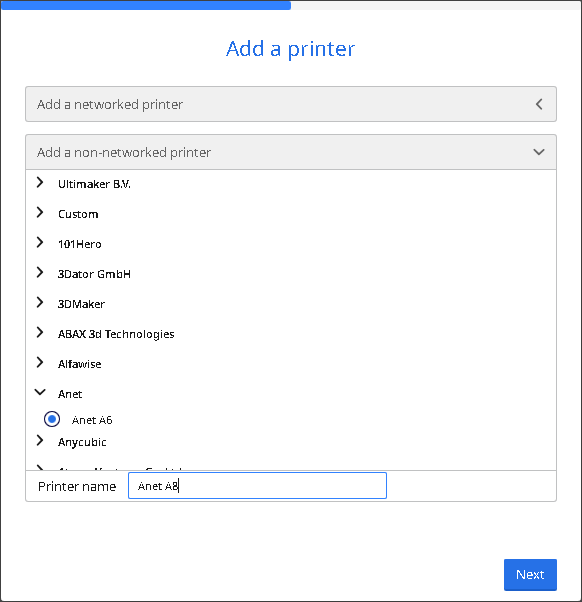The width and height of the screenshot is (582, 602).
Task: Expand the Anycubic chevron icon
Action: pyautogui.click(x=40, y=441)
